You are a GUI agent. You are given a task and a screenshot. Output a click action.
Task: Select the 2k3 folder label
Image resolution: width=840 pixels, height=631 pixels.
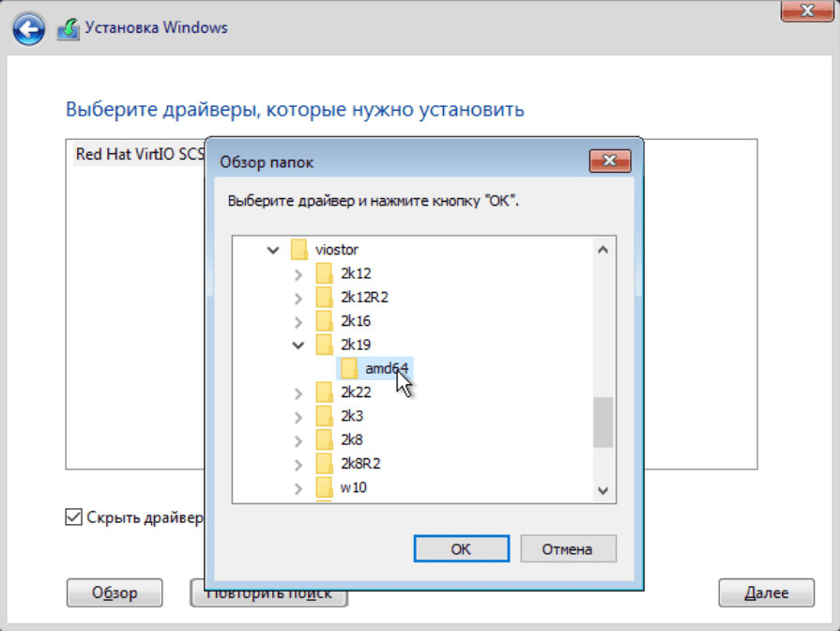click(351, 416)
